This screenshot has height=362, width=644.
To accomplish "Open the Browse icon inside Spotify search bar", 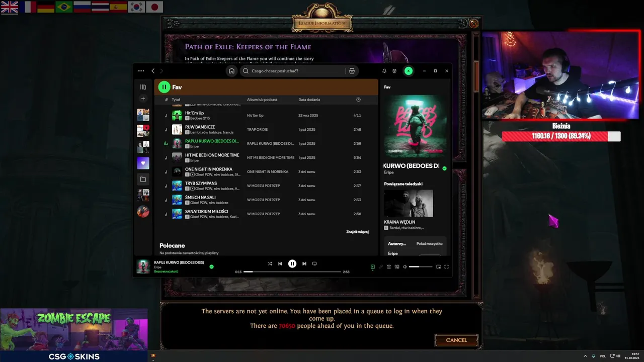I will [x=352, y=71].
